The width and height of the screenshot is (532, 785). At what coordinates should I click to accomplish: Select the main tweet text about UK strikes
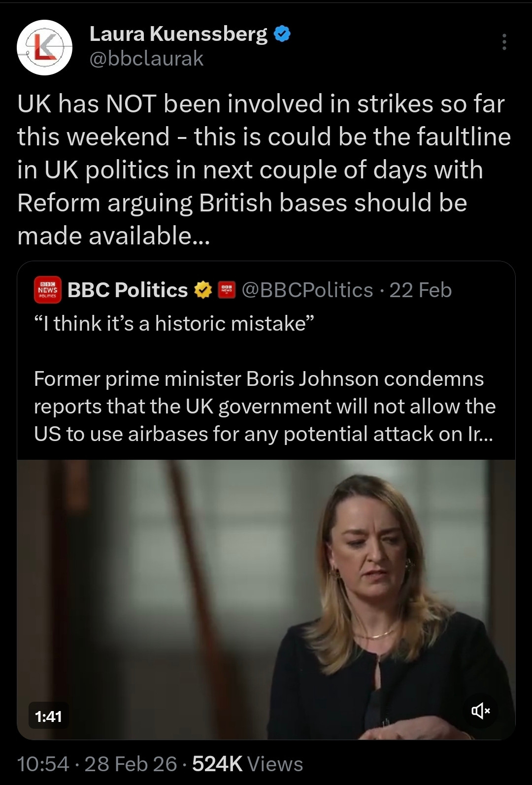pyautogui.click(x=264, y=170)
